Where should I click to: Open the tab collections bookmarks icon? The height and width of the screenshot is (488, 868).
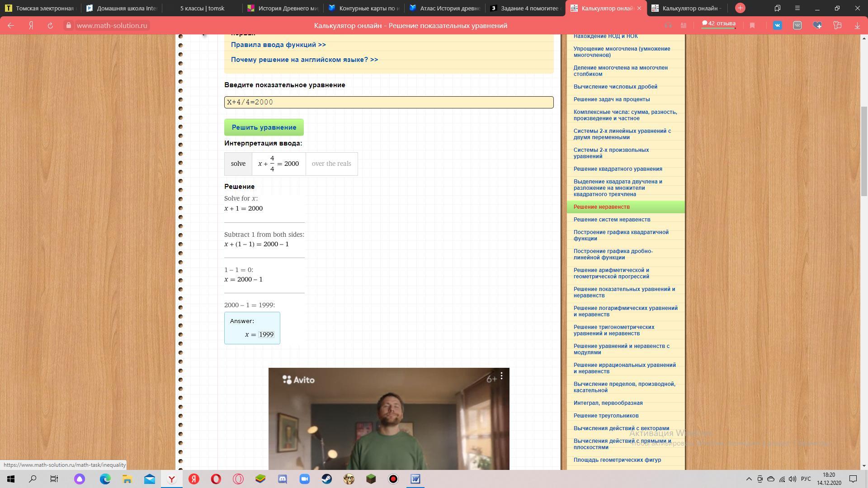tap(778, 8)
